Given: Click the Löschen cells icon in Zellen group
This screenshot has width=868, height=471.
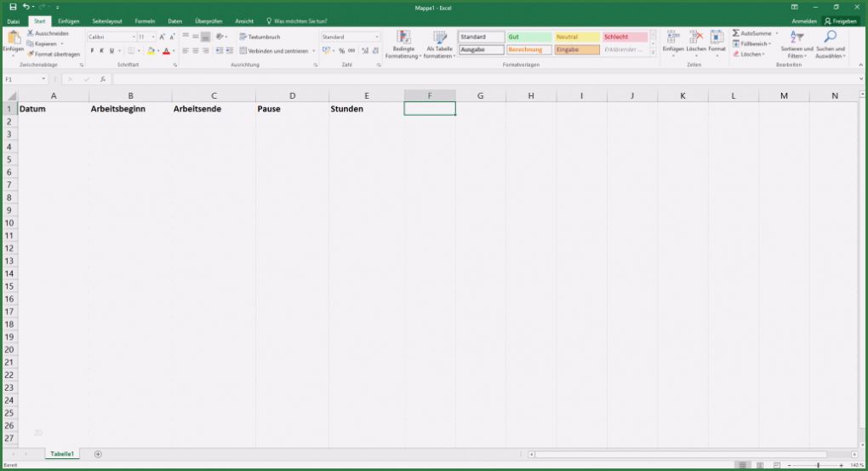Looking at the screenshot, I should (x=696, y=37).
